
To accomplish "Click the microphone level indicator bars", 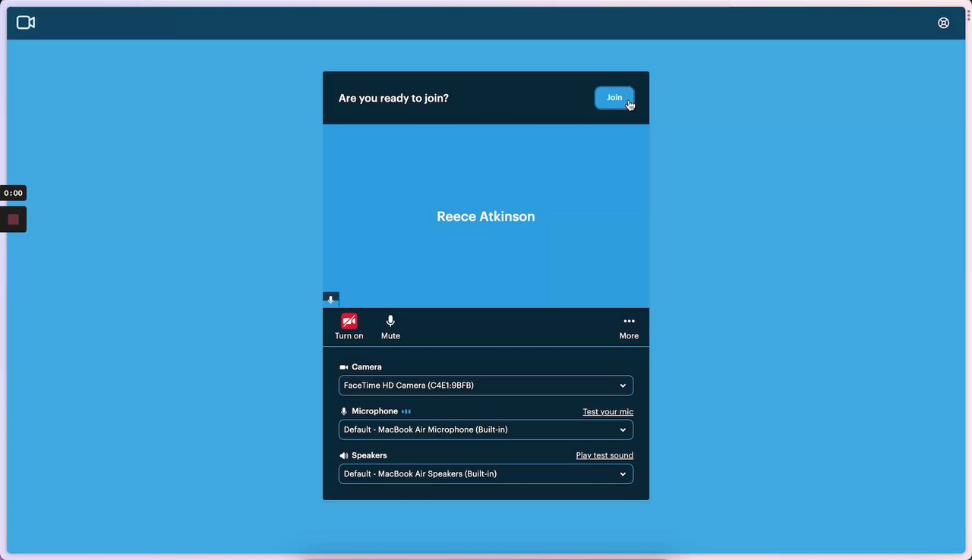I will 406,411.
